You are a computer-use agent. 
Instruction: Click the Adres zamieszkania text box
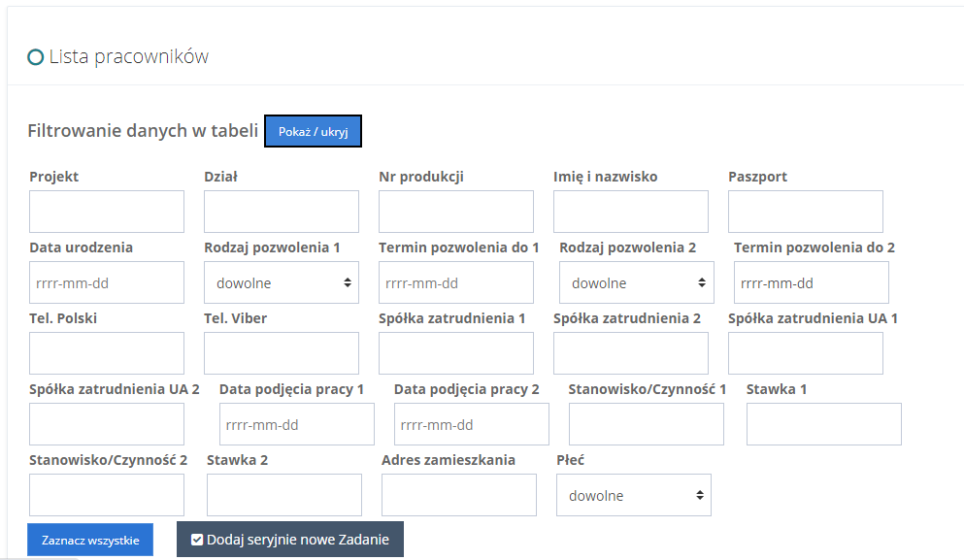tap(459, 495)
